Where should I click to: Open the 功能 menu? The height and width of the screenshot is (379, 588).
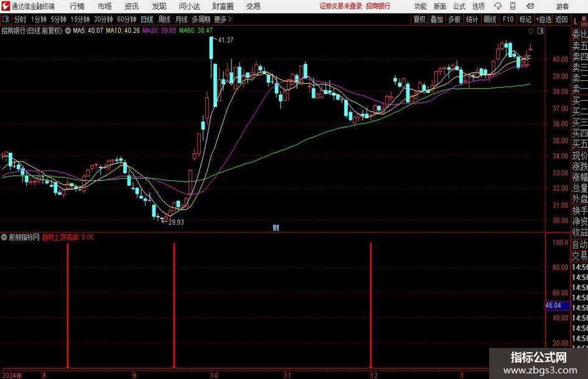coord(421,6)
